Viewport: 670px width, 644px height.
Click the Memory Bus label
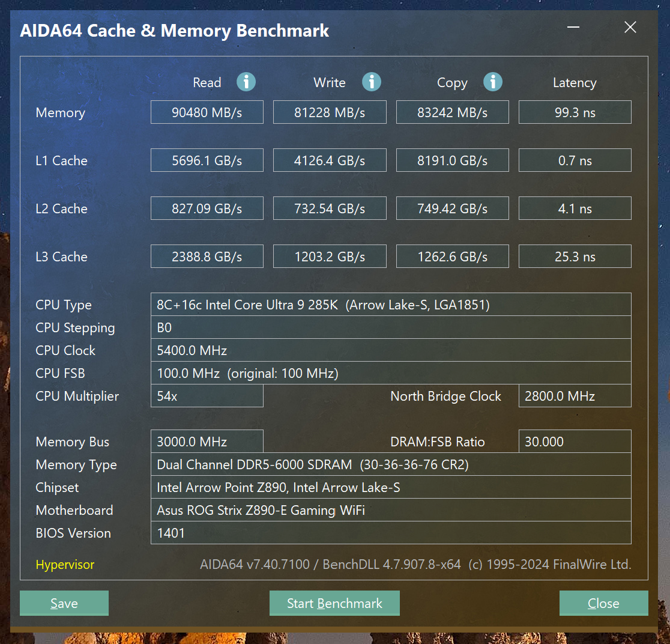(73, 442)
